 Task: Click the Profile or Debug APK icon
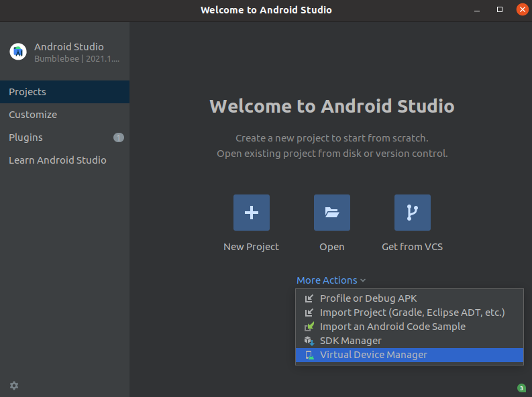[x=309, y=298]
